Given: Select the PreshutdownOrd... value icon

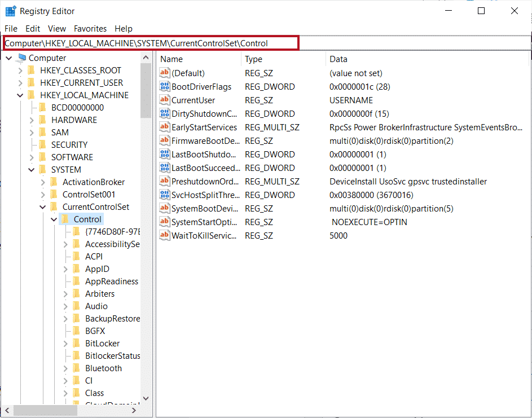Looking at the screenshot, I should pyautogui.click(x=165, y=181).
